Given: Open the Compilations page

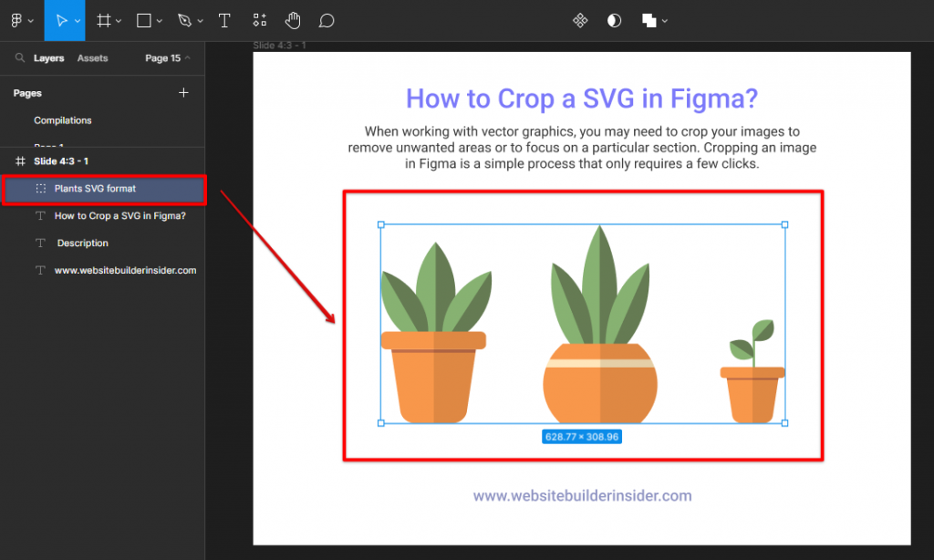Looking at the screenshot, I should point(63,119).
